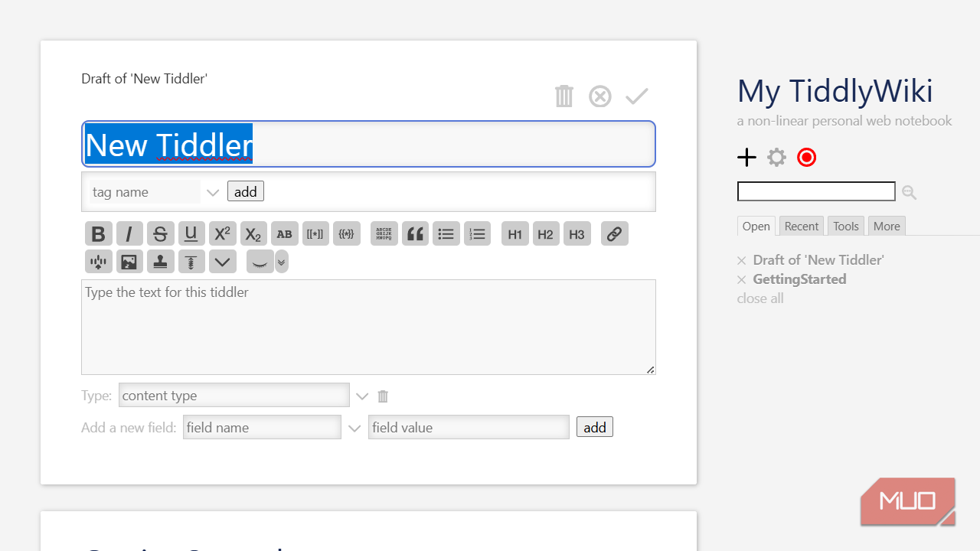Confirm changes with checkmark icon
Screen dimensions: 980x551
(x=637, y=96)
